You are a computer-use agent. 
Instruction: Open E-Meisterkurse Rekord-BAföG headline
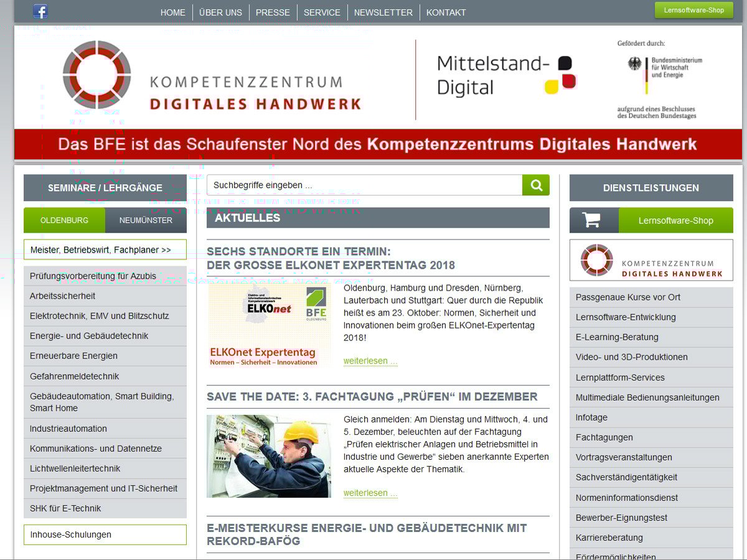click(x=367, y=534)
